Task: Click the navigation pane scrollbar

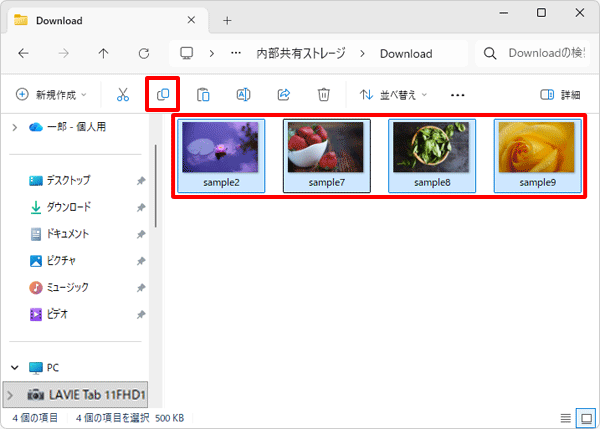Action: coord(156,186)
